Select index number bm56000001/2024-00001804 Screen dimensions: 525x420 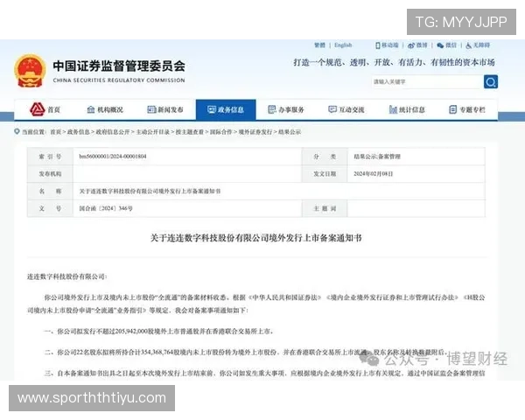113,157
